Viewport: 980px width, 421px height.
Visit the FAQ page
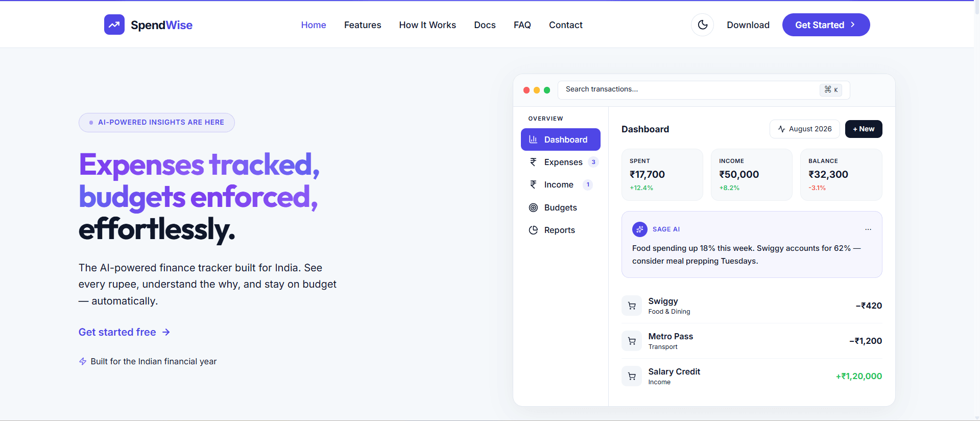pyautogui.click(x=522, y=25)
